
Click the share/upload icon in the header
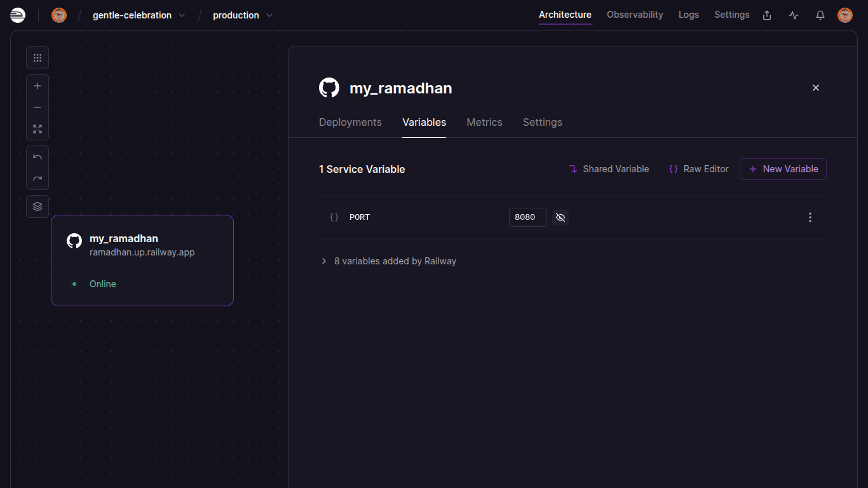[767, 15]
